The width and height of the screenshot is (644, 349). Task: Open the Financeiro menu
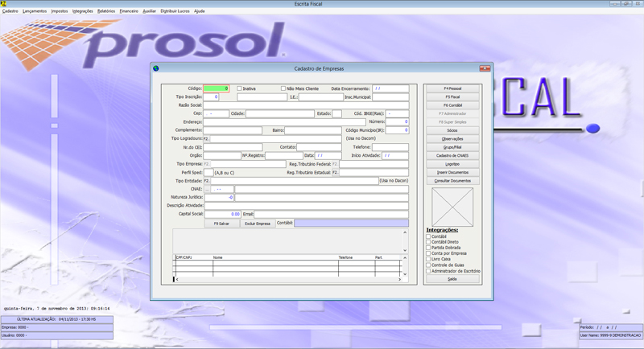click(129, 11)
